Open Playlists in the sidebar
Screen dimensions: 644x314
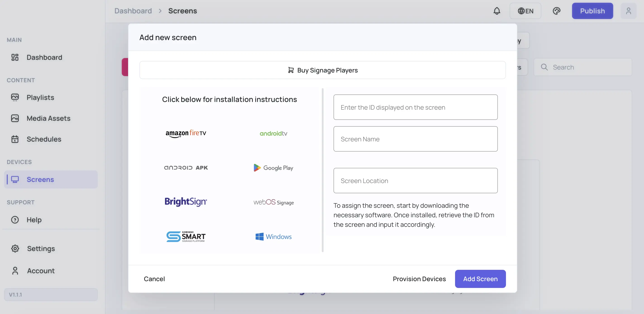click(51, 97)
